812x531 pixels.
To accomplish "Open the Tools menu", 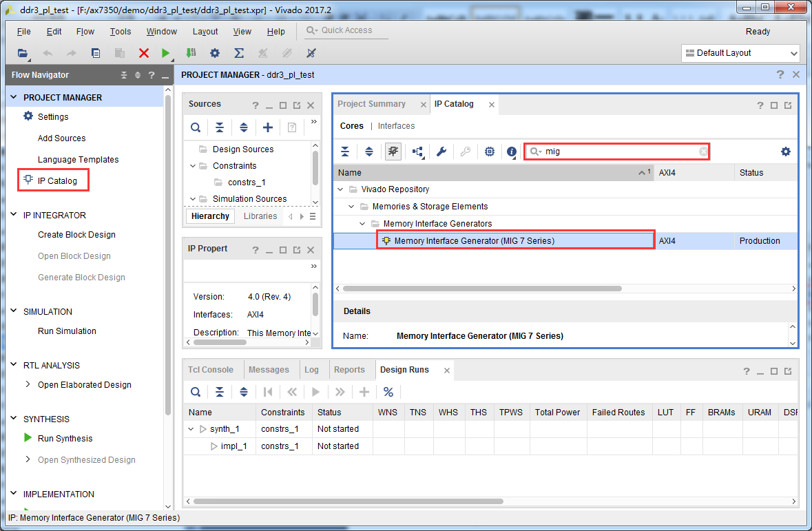I will point(120,32).
